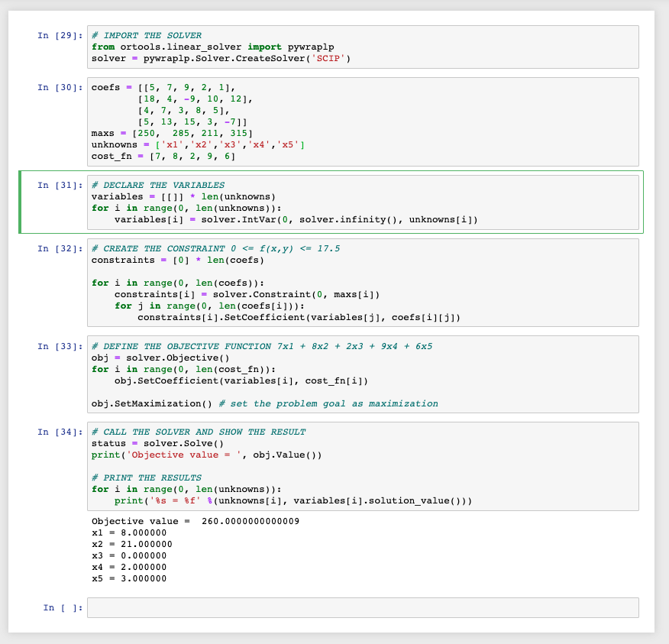669x644 pixels.
Task: Click the '# CALL THE SOLVER AND SHOW THE RESULT' comment
Action: 199,432
